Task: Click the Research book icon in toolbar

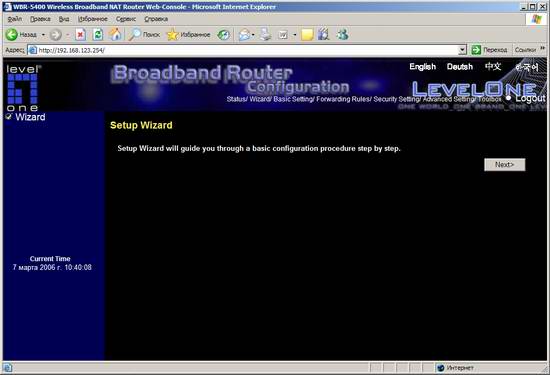Action: coord(323,34)
